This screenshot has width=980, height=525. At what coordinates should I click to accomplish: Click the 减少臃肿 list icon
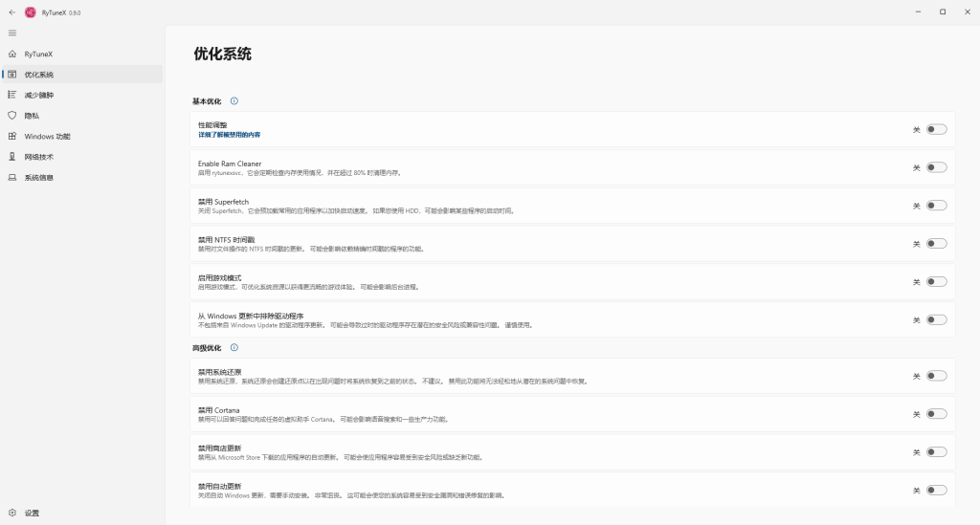coord(11,95)
